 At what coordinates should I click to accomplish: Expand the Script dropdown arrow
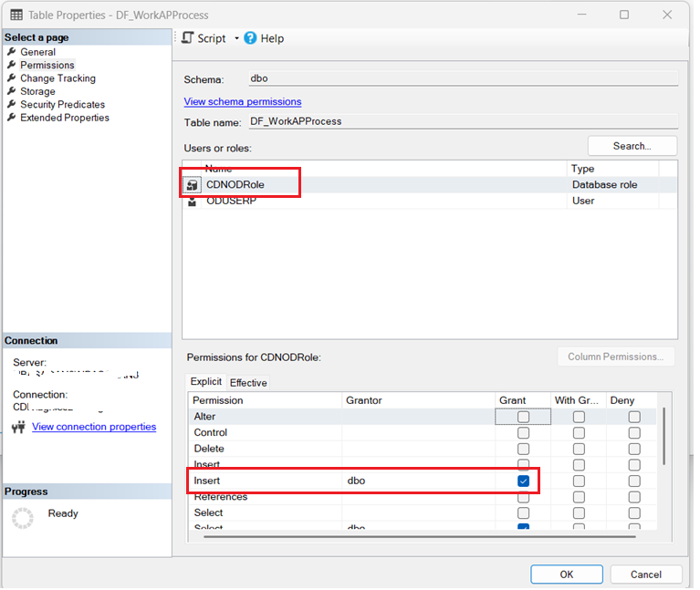pos(236,38)
